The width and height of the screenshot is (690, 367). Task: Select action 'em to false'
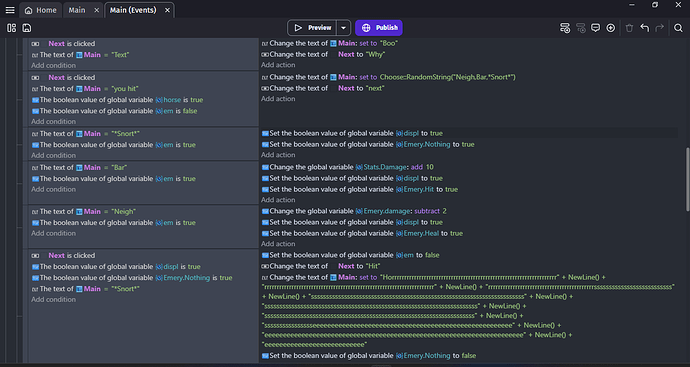point(350,255)
